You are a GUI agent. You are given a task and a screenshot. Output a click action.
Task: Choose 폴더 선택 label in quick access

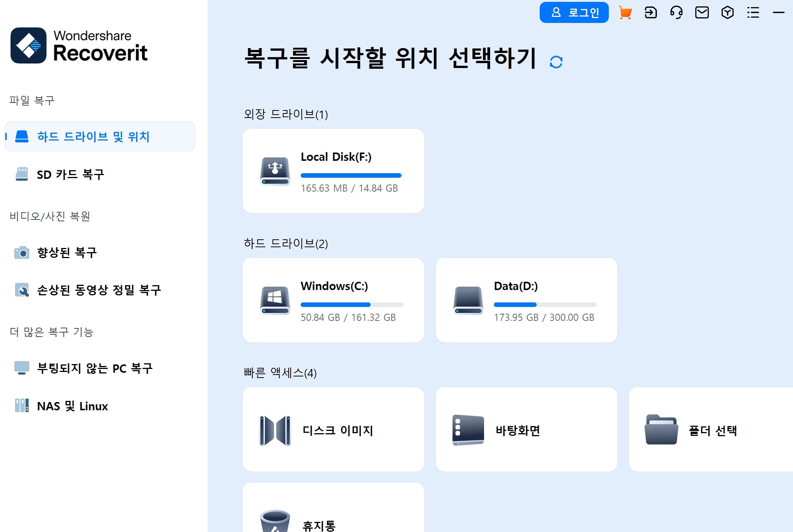coord(713,430)
